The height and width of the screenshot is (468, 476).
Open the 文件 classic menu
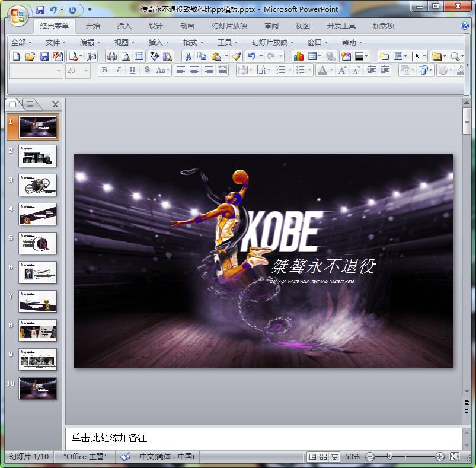(55, 43)
